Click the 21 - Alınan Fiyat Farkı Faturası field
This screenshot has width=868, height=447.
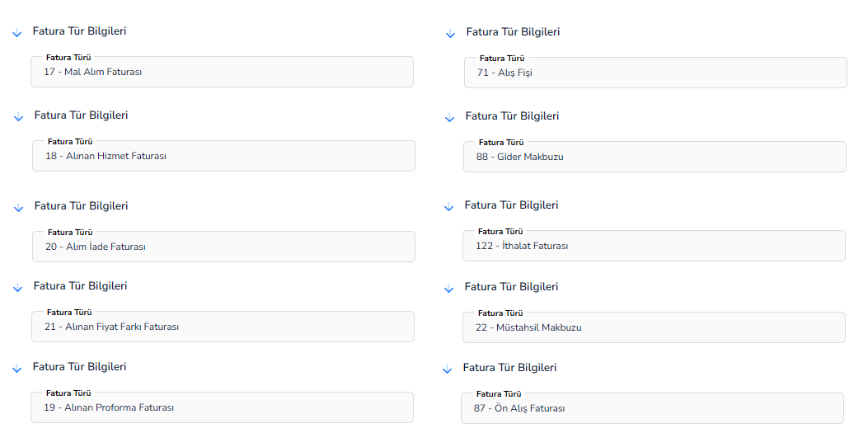coord(223,327)
